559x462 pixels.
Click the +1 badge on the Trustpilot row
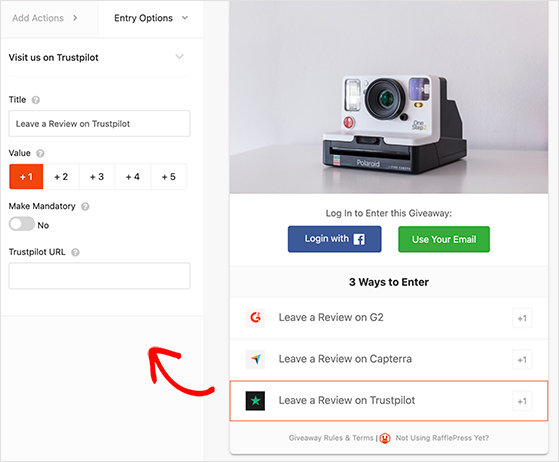(x=522, y=401)
